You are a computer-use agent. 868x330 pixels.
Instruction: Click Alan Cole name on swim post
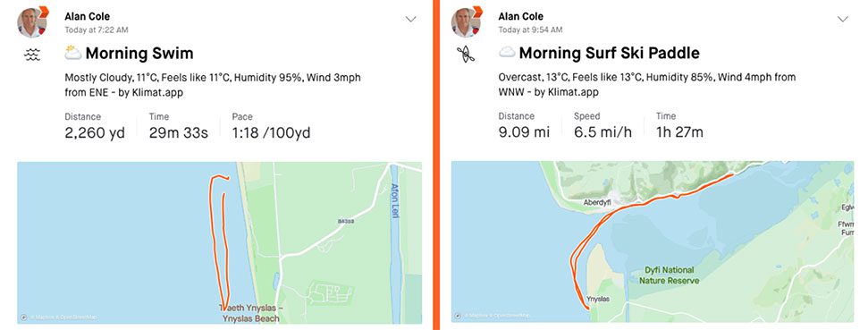87,17
